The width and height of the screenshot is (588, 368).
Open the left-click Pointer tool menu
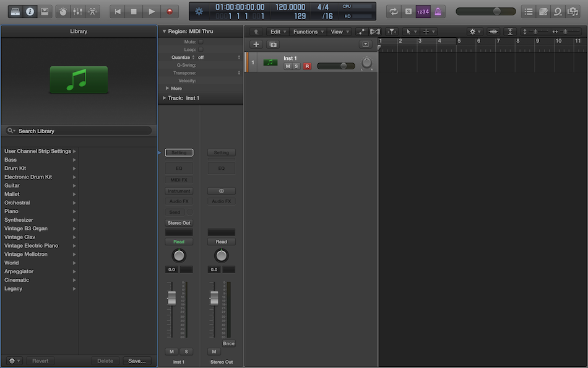(x=411, y=32)
